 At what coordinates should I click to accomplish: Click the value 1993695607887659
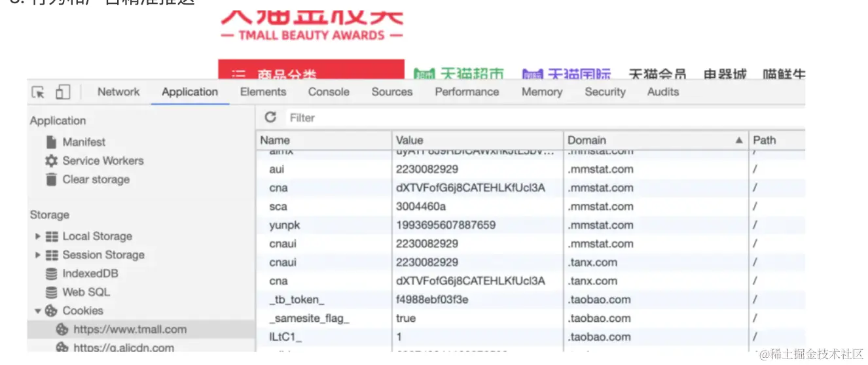445,225
